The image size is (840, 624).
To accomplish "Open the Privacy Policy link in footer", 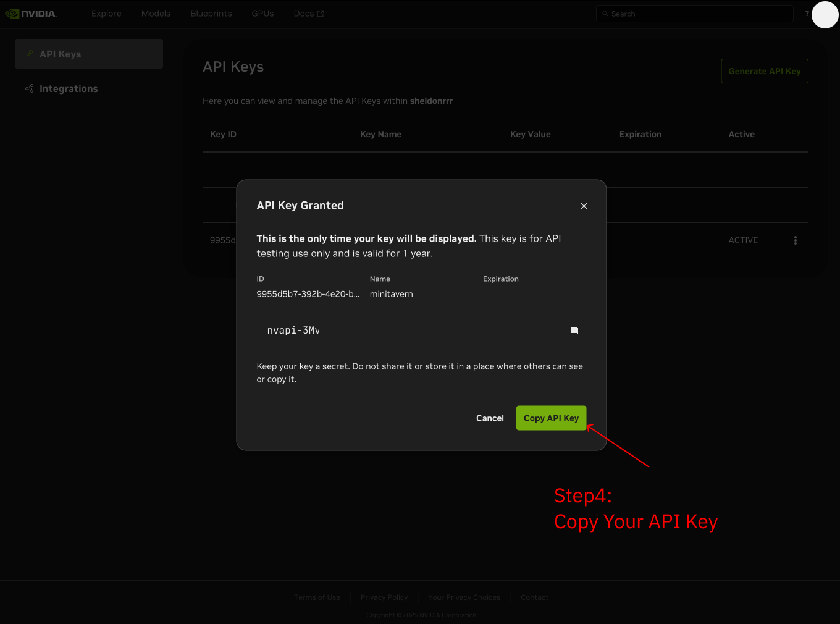I will coord(384,597).
